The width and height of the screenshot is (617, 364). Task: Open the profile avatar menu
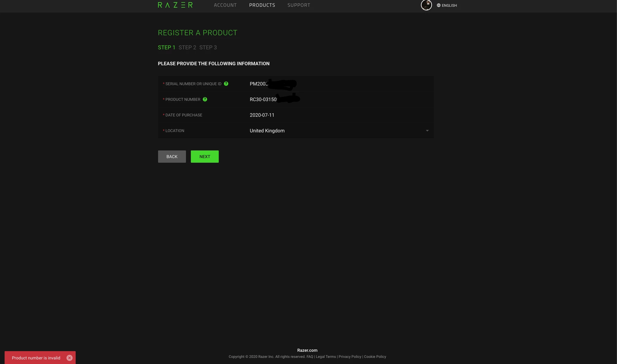(426, 5)
